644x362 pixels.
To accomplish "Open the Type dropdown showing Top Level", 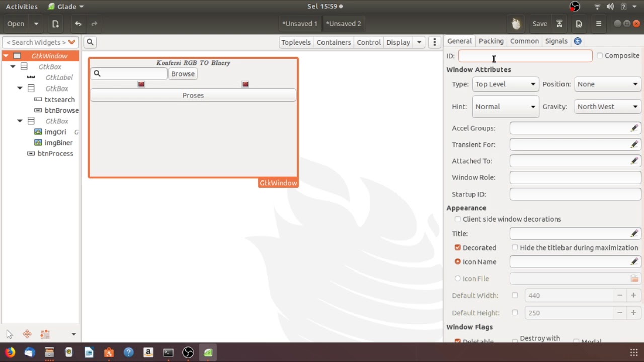I will pyautogui.click(x=505, y=84).
